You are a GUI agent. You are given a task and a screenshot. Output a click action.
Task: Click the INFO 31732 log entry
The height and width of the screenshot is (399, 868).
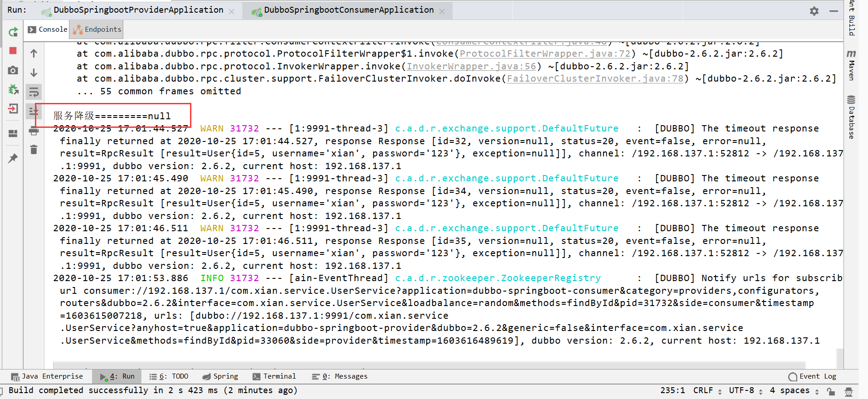click(x=229, y=278)
